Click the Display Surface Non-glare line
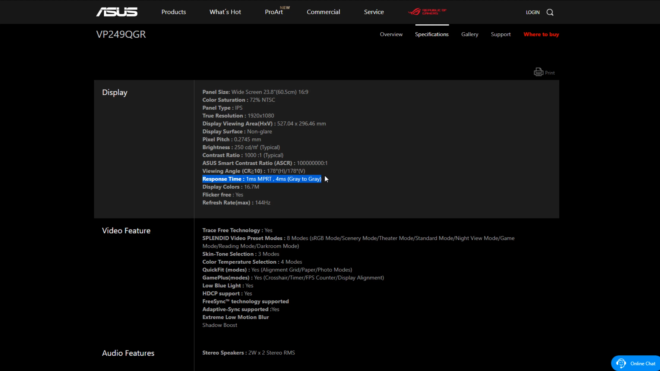This screenshot has height=371, width=660. coord(237,131)
